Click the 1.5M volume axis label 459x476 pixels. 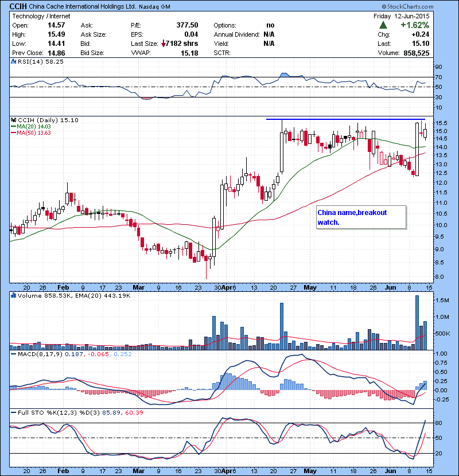coord(442,301)
